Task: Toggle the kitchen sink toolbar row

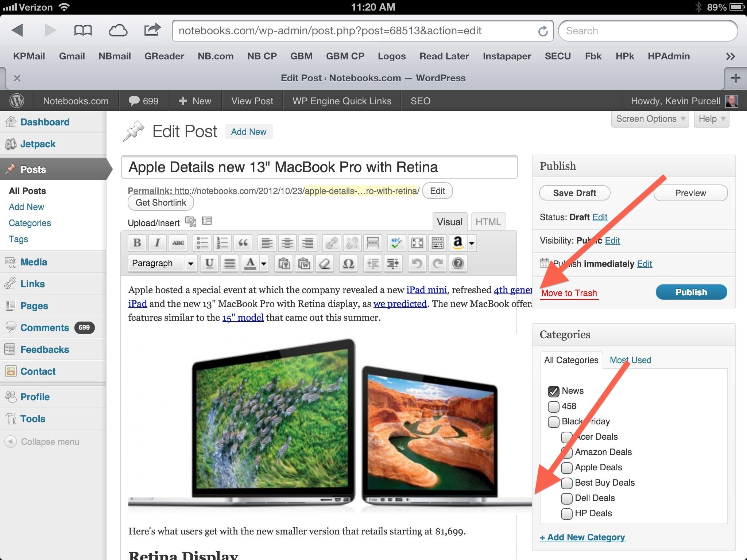Action: click(x=438, y=243)
